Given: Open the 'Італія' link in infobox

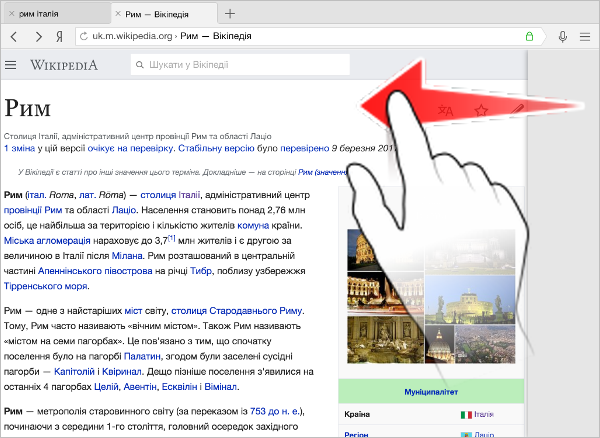Looking at the screenshot, I should click(484, 414).
